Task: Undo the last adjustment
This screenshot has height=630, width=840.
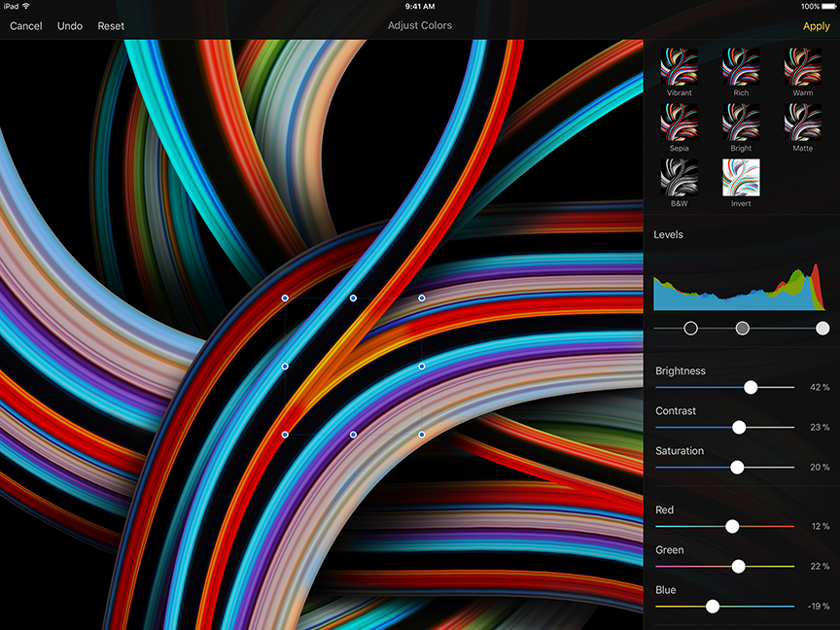Action: pos(69,25)
